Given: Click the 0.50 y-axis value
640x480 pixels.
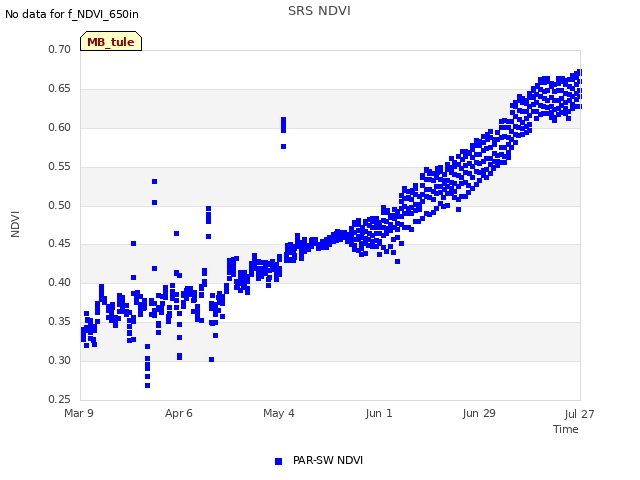Looking at the screenshot, I should click(60, 205).
